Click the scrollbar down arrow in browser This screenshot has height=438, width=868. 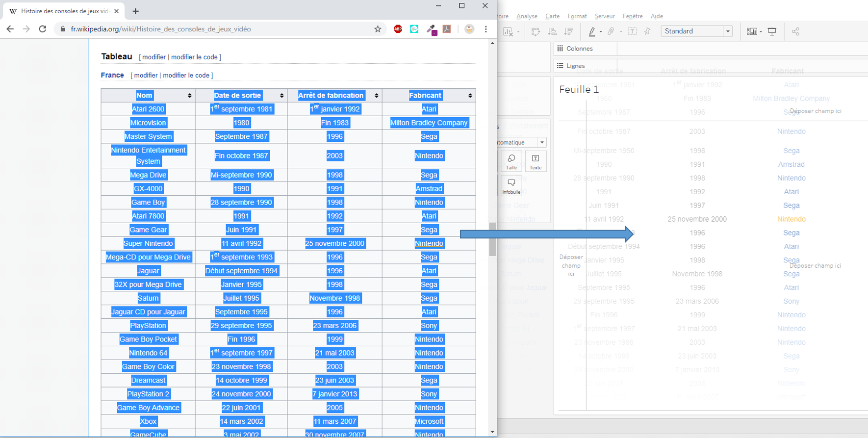click(492, 432)
